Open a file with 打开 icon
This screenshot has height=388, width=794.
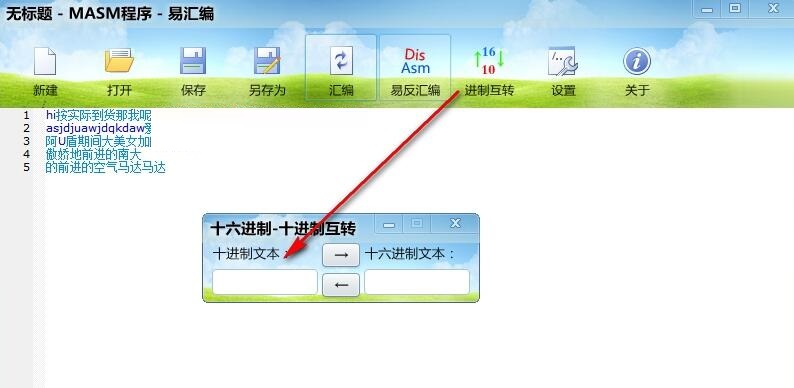(119, 61)
